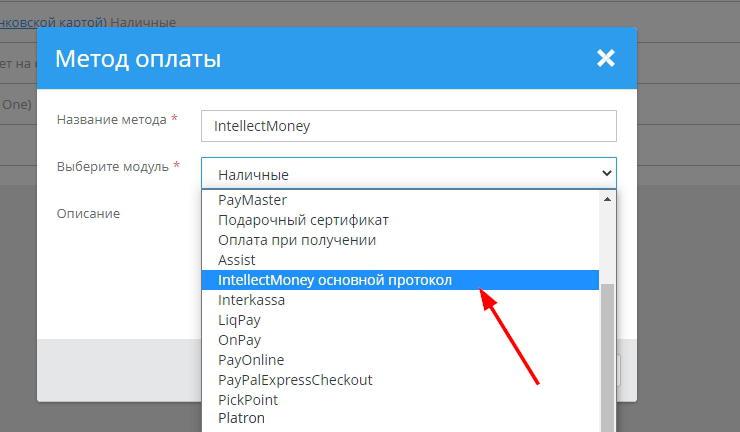Choose Platron in the module list
The height and width of the screenshot is (432, 740).
coord(242,419)
